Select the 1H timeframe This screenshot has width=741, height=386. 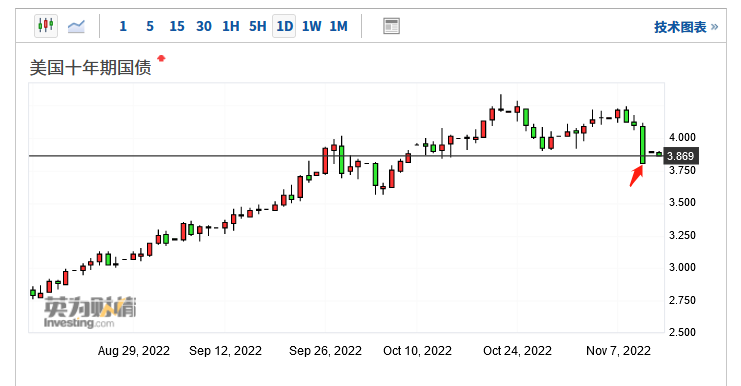231,26
